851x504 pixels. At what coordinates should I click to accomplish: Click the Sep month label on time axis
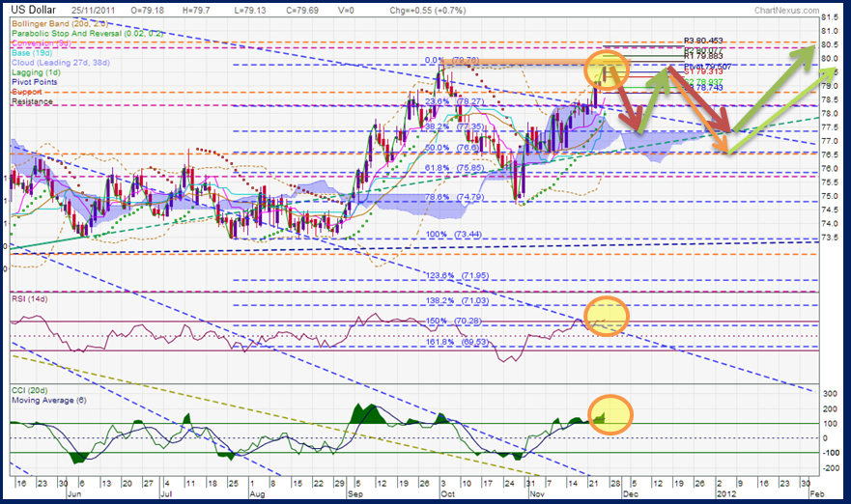(355, 494)
